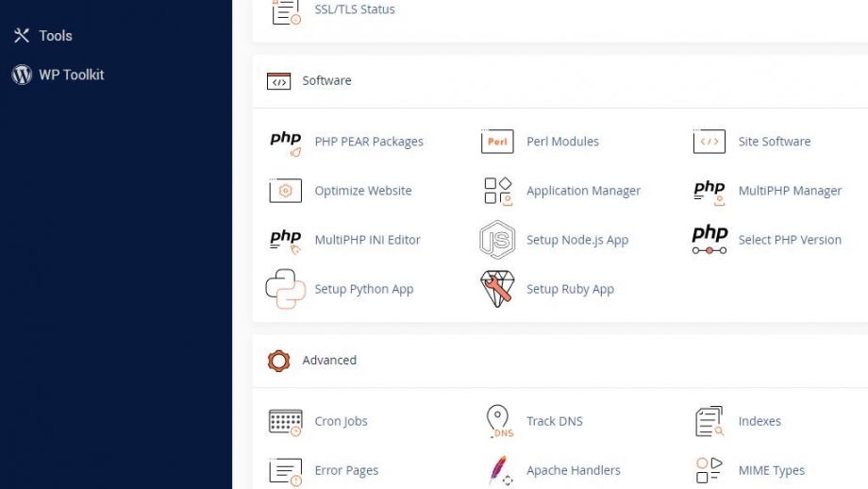Click the Application Manager shapes icon
The width and height of the screenshot is (868, 489).
pyautogui.click(x=497, y=191)
